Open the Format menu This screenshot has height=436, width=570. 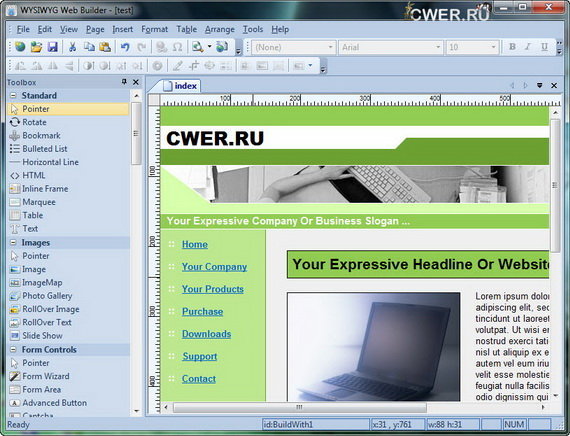click(154, 29)
